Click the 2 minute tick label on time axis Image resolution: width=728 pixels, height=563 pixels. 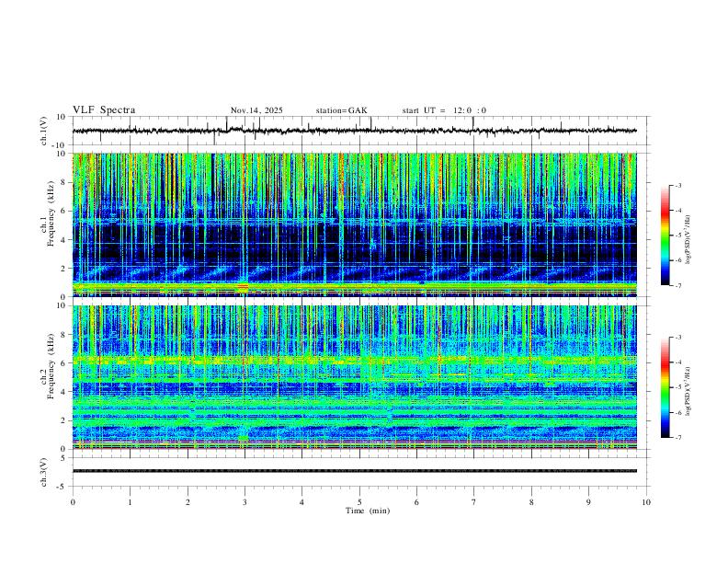point(188,502)
